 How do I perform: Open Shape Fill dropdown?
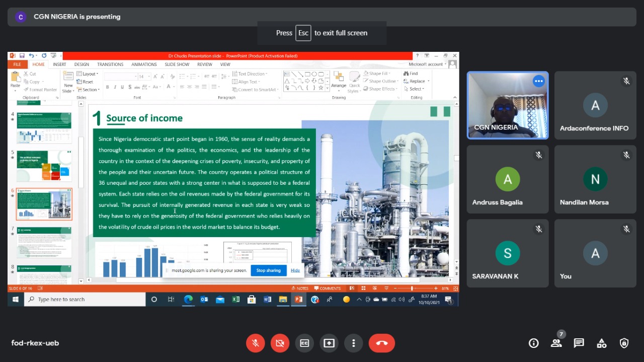pos(376,74)
